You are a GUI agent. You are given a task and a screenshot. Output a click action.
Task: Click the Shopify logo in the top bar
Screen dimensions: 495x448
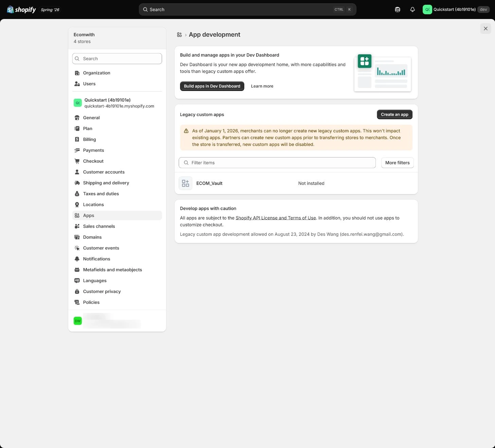click(21, 10)
